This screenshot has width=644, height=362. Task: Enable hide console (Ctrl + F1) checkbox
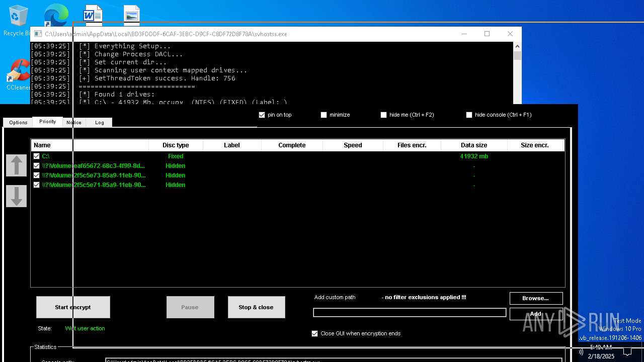pos(469,115)
